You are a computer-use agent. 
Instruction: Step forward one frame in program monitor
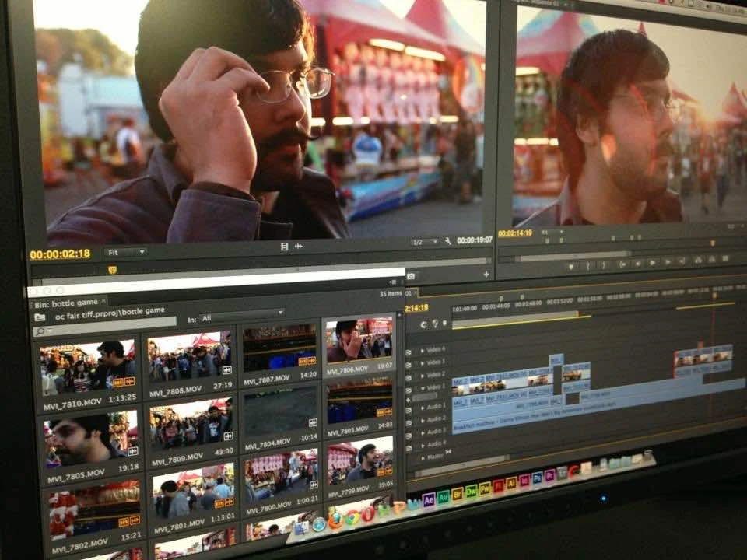[668, 262]
